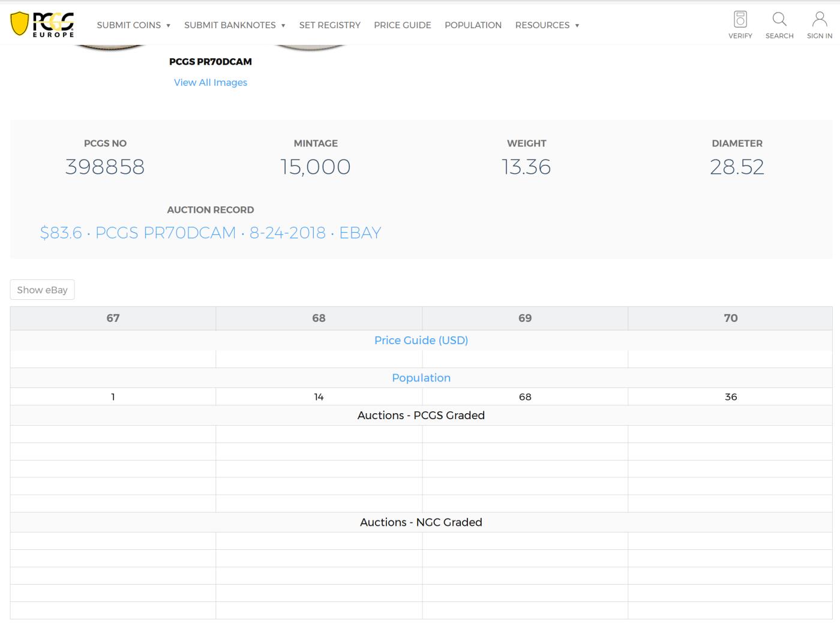Image resolution: width=840 pixels, height=623 pixels.
Task: Click the PCGS Europe shield logo
Action: point(42,24)
